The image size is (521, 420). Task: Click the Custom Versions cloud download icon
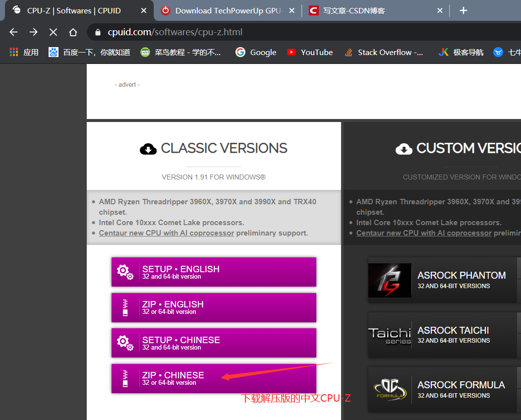click(404, 149)
